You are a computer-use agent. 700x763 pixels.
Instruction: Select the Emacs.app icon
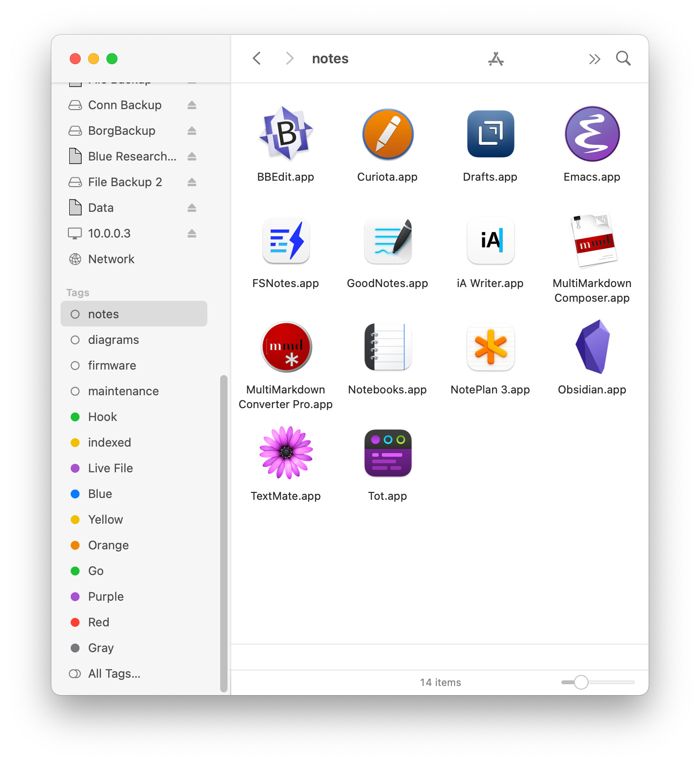592,134
